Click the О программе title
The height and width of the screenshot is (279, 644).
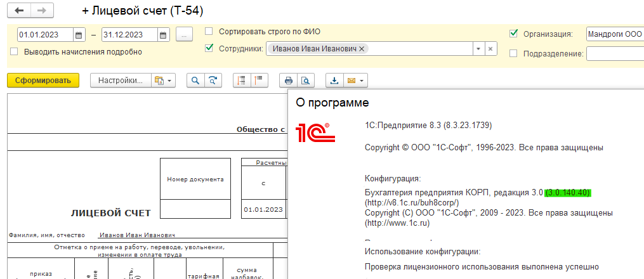(x=332, y=103)
